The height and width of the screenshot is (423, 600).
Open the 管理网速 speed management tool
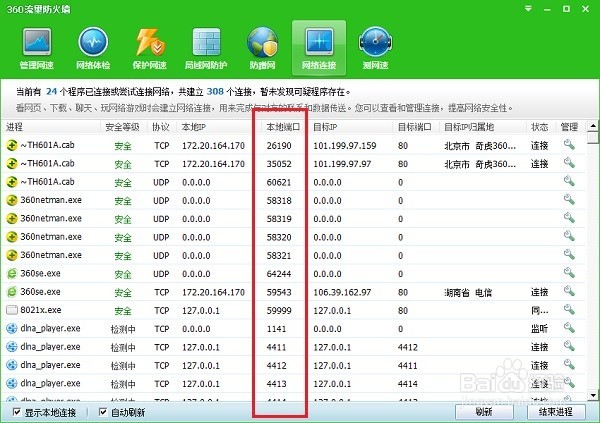point(37,48)
